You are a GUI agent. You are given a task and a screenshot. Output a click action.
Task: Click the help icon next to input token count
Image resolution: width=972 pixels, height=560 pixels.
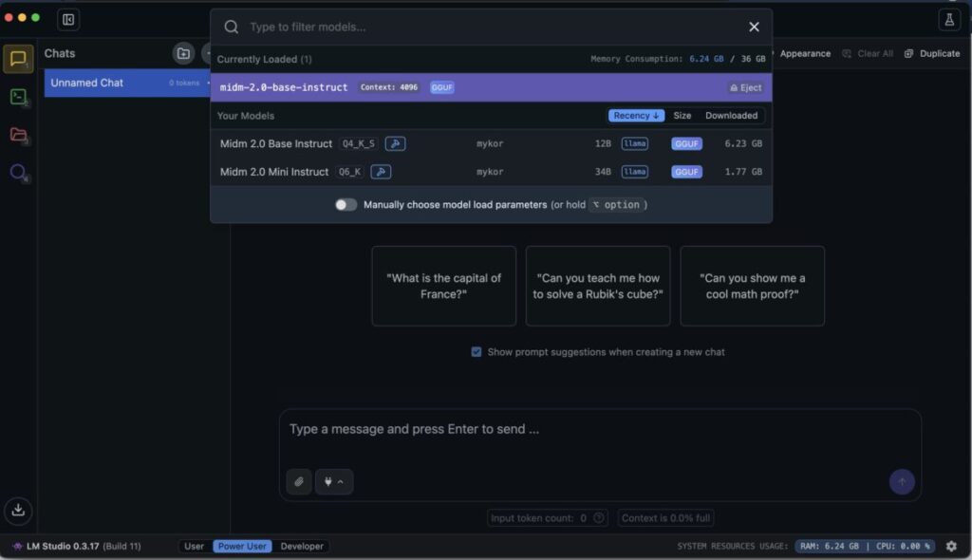click(598, 518)
